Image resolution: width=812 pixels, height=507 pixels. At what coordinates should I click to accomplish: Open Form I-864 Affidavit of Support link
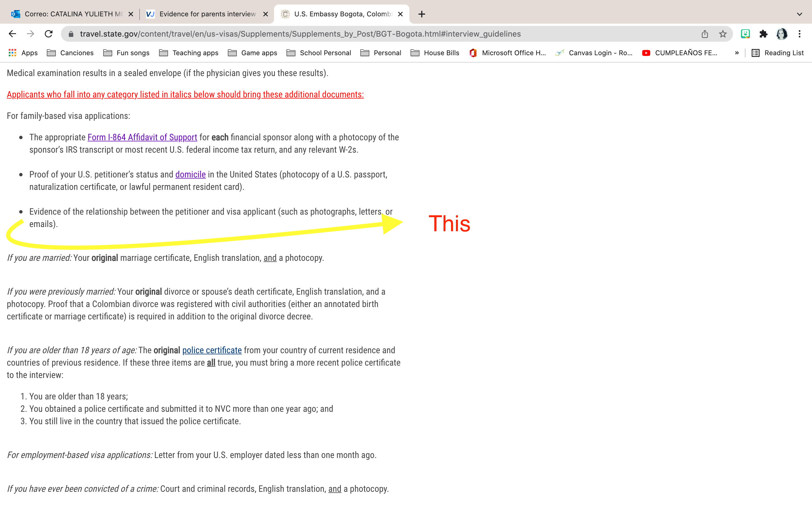[x=142, y=137]
